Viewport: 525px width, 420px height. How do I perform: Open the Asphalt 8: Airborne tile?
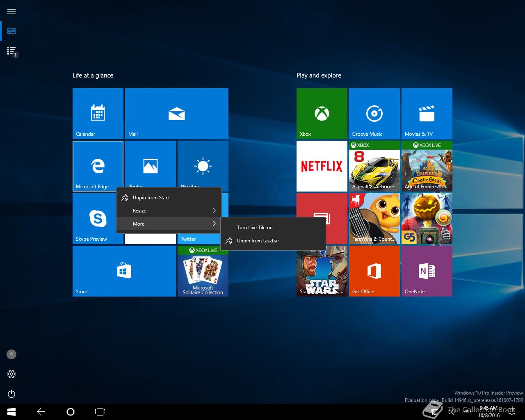[374, 166]
